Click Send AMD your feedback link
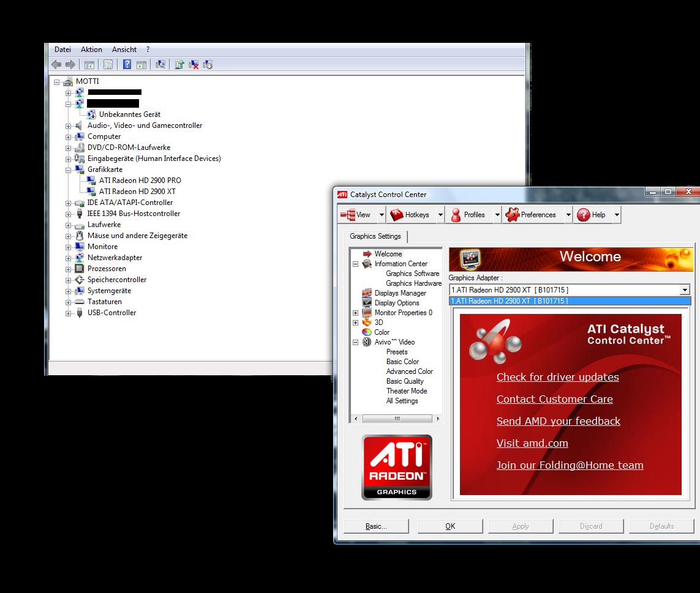 559,421
